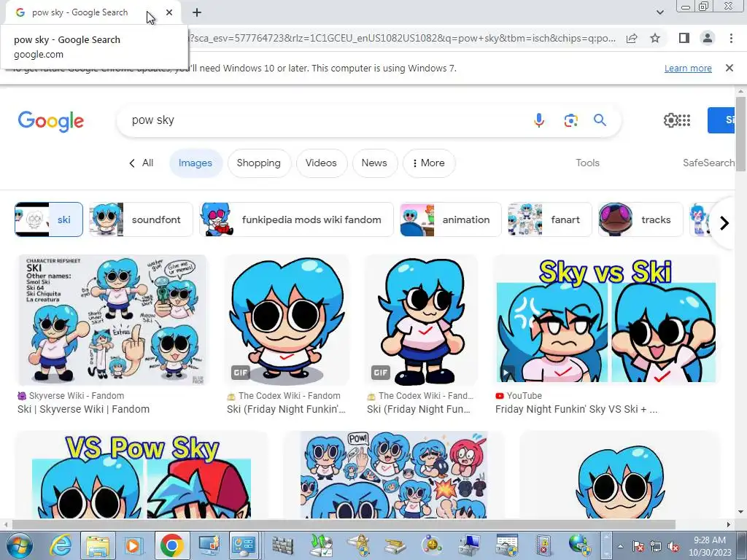
Task: Select funkipedia mods wiki fandom chip
Action: [296, 219]
